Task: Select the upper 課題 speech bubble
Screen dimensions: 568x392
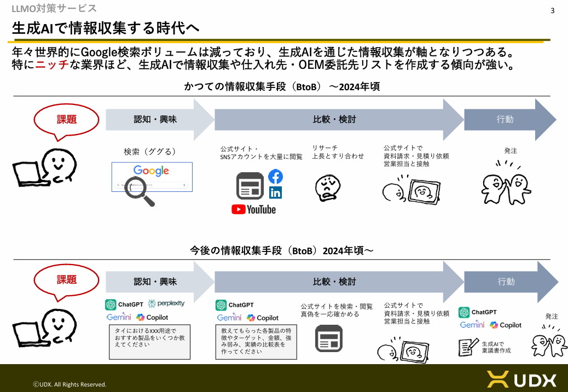Action: pos(67,120)
